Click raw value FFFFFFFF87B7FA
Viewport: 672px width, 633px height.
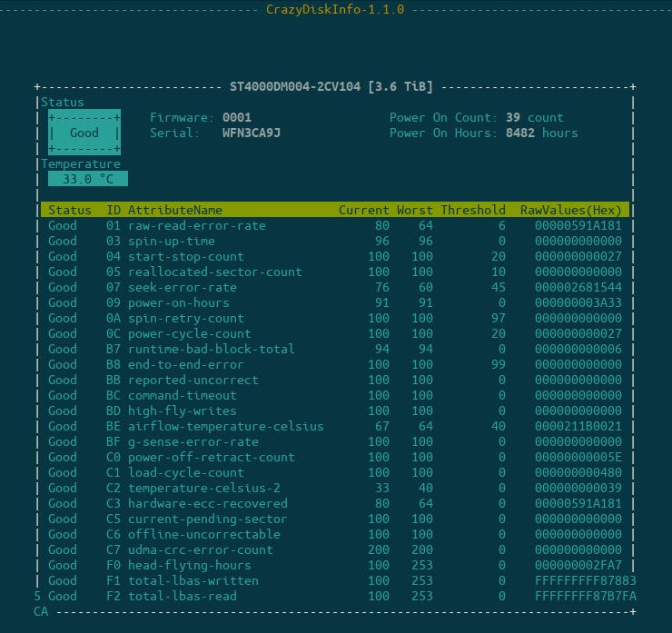pos(586,596)
